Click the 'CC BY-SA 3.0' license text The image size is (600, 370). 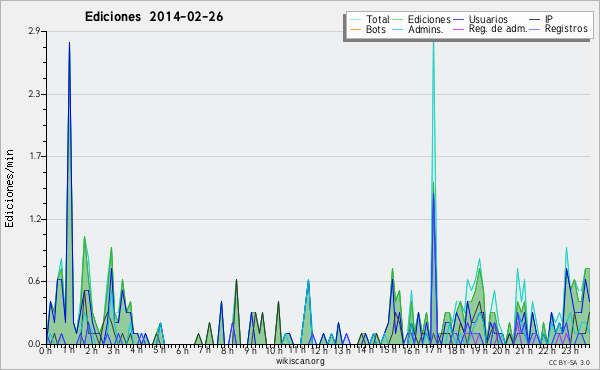[569, 363]
